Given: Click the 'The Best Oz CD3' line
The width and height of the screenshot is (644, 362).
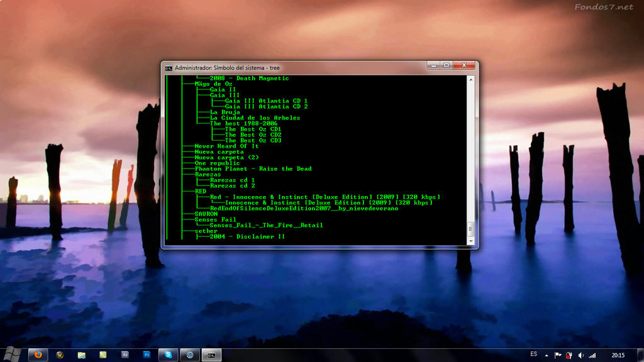Looking at the screenshot, I should coord(253,141).
